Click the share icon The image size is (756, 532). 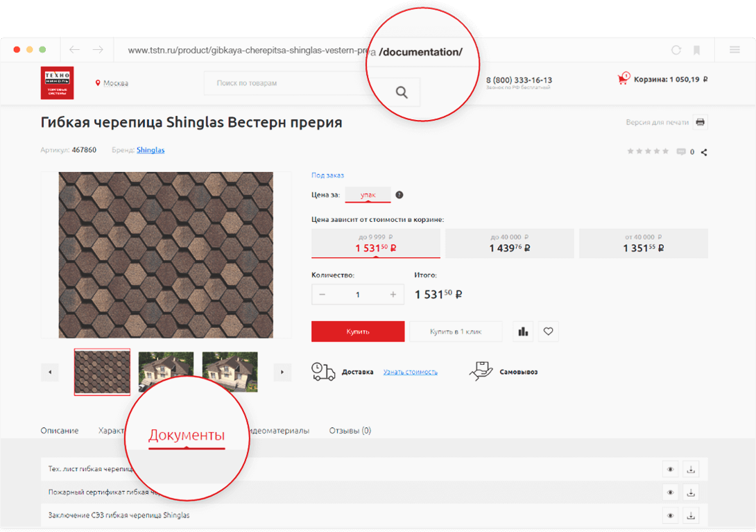coord(704,152)
